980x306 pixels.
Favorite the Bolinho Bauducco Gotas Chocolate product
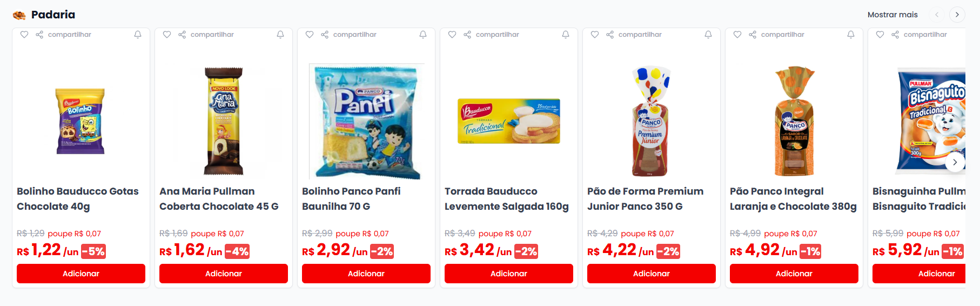coord(24,35)
